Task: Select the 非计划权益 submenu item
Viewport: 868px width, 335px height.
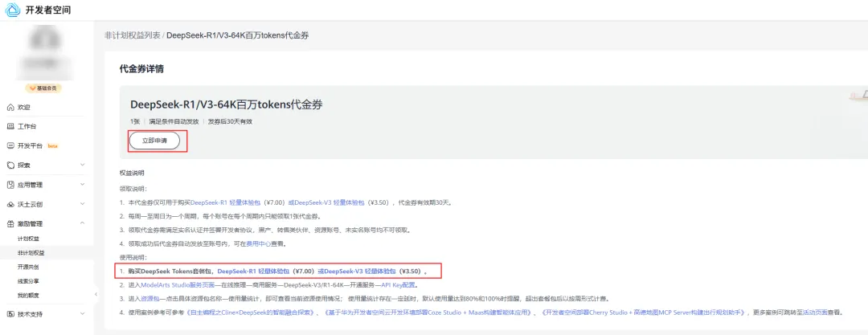Action: (x=31, y=252)
